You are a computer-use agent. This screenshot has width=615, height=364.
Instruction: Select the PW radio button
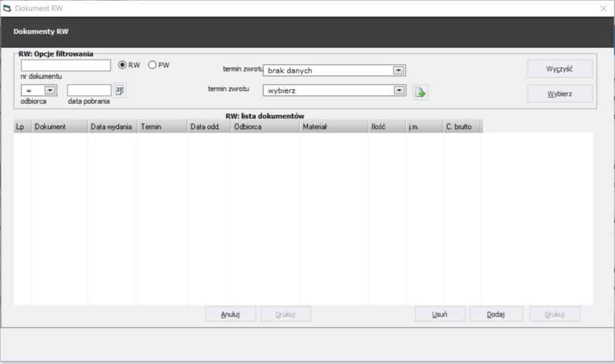153,65
